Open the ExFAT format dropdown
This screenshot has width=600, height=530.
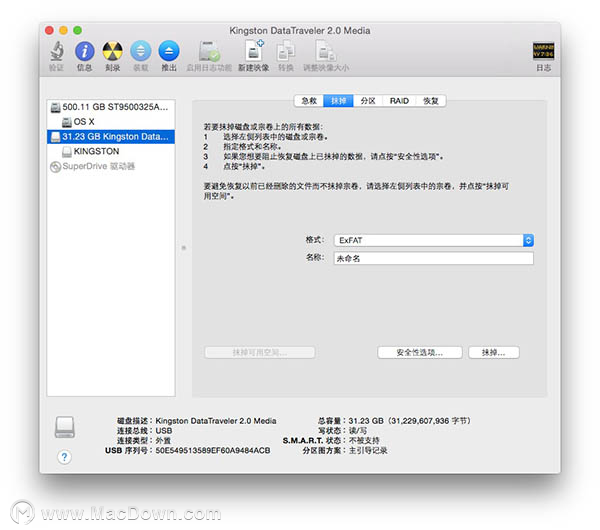(x=434, y=240)
